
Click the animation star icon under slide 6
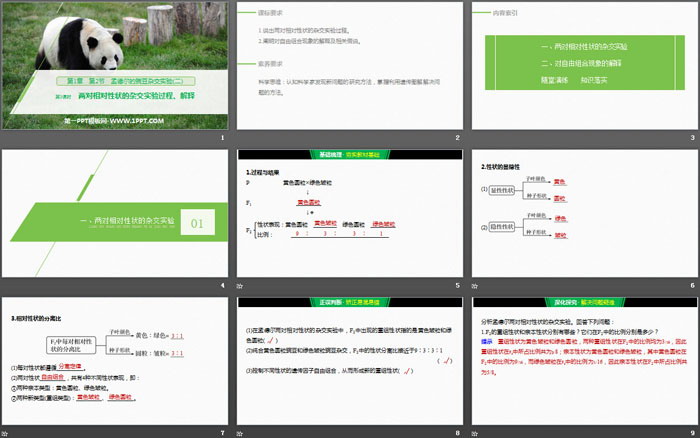475,286
